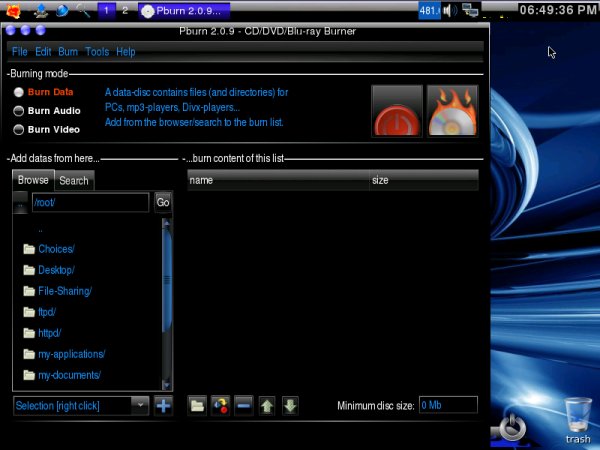The image size is (600, 450).
Task: Select Burn Audio mode
Action: click(19, 111)
